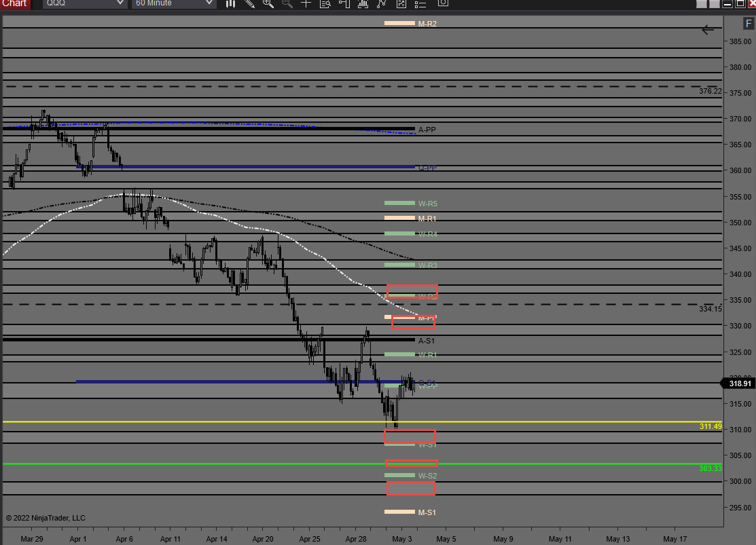756x545 pixels.
Task: Click the M-S1 pivot label
Action: coord(427,512)
